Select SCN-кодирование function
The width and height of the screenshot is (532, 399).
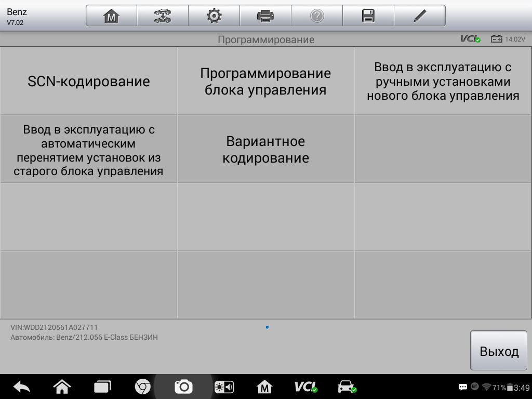point(88,81)
